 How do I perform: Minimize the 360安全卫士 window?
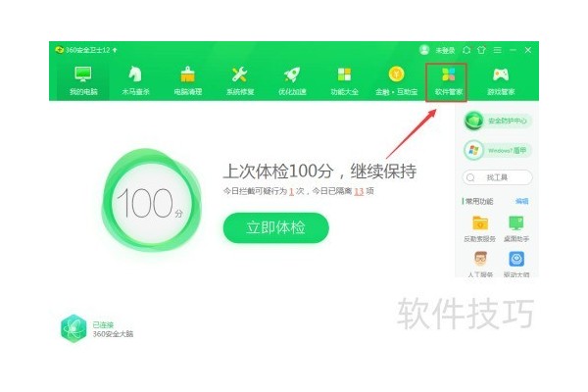pos(513,50)
